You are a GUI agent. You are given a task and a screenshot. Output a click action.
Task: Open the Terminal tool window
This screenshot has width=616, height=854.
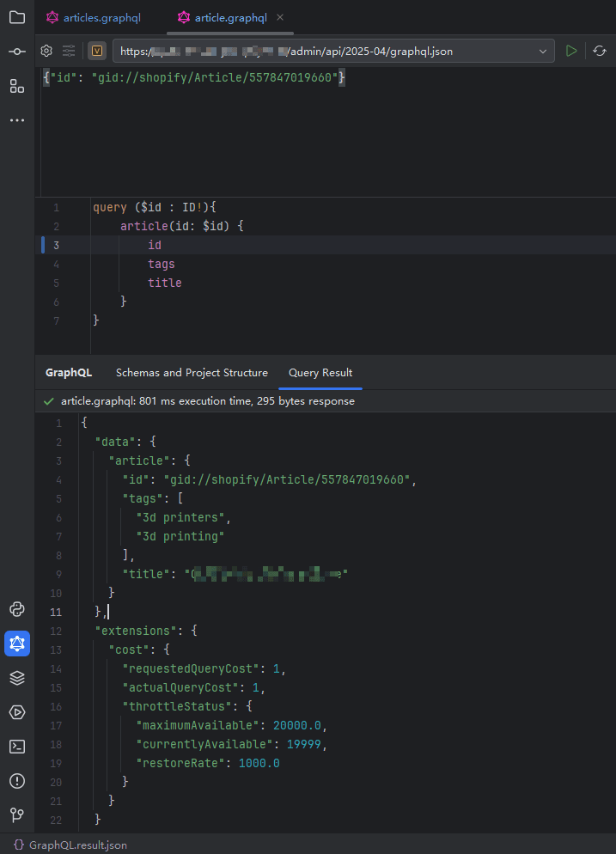click(x=17, y=747)
